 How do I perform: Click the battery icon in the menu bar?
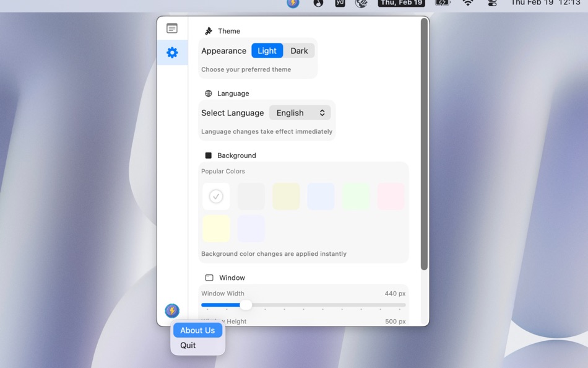(441, 3)
